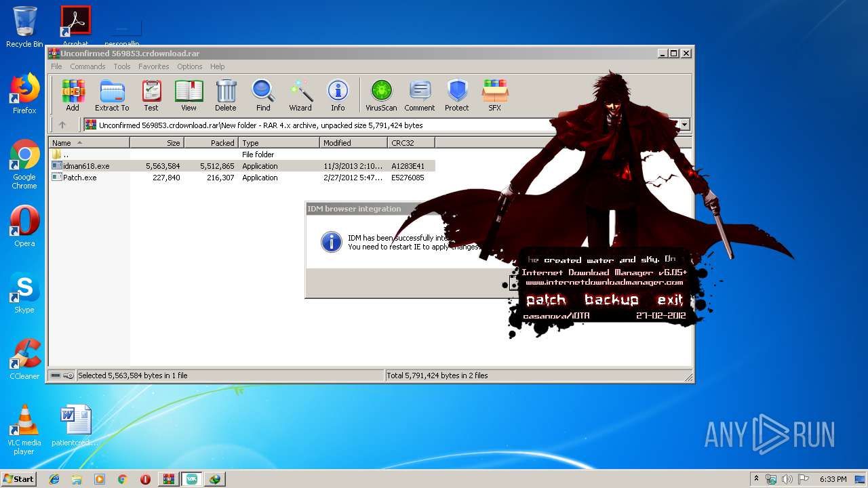
Task: Open the Options menu
Action: tap(190, 66)
